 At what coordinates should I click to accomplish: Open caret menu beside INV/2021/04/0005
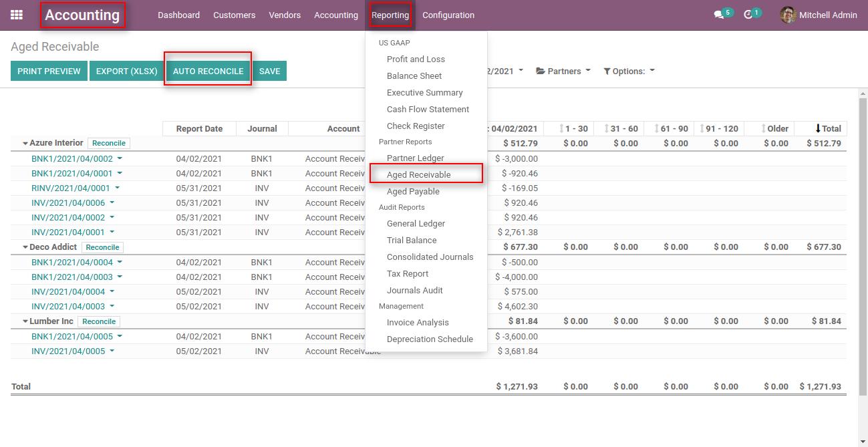[112, 351]
